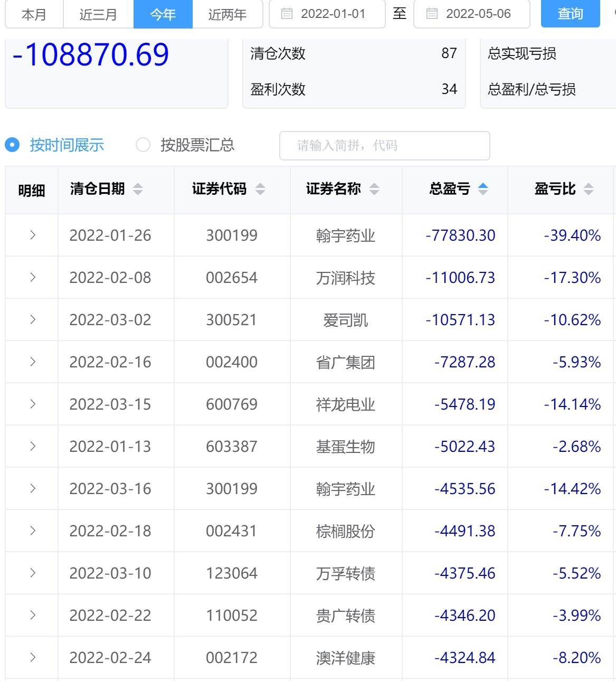Click the 总实现亏损 label

[522, 53]
